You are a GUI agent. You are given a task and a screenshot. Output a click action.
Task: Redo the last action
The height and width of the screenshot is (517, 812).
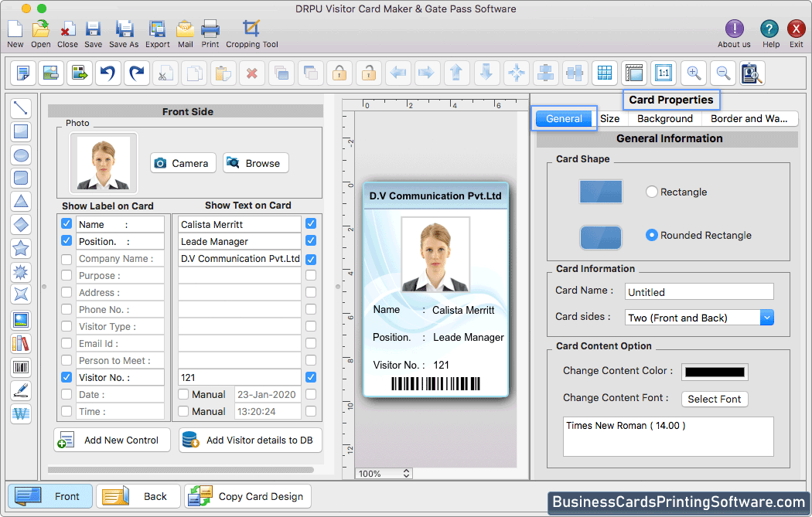pyautogui.click(x=137, y=73)
